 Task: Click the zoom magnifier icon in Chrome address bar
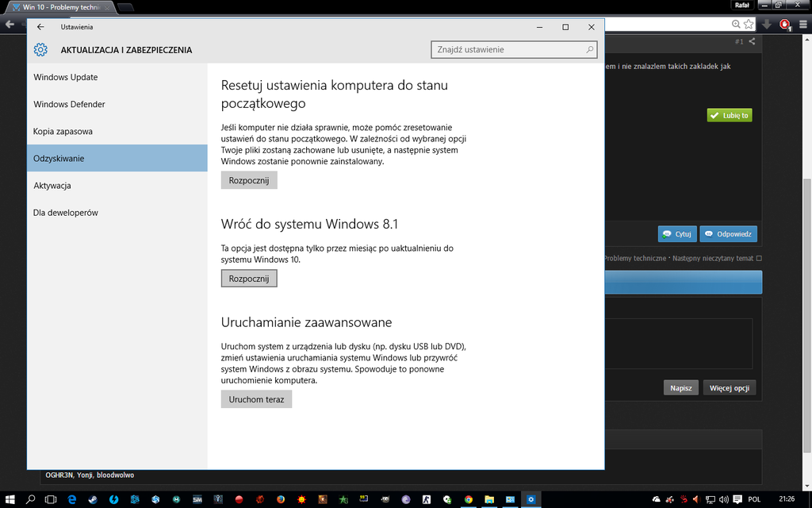tap(736, 25)
